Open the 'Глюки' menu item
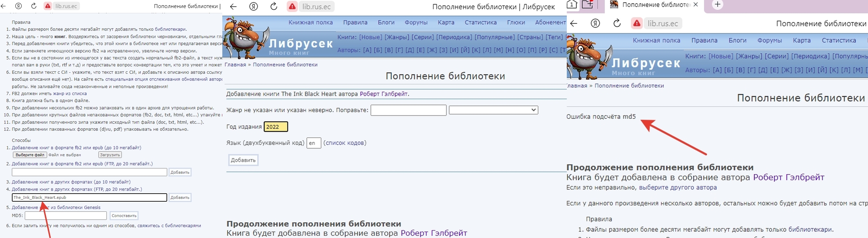The width and height of the screenshot is (868, 238). pos(516,22)
